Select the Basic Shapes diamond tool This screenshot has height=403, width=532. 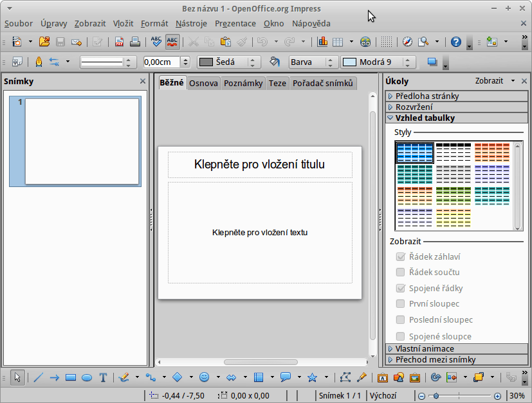[x=178, y=377]
